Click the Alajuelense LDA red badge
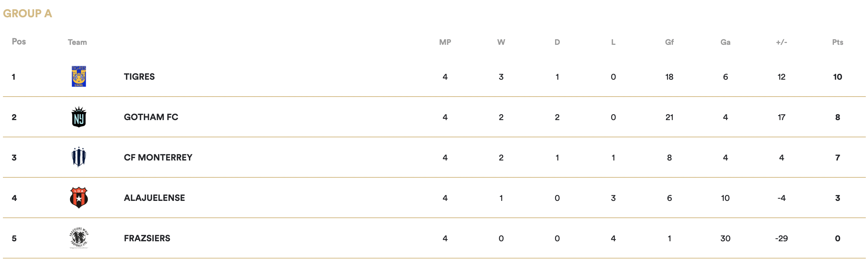The image size is (868, 260). click(x=79, y=198)
